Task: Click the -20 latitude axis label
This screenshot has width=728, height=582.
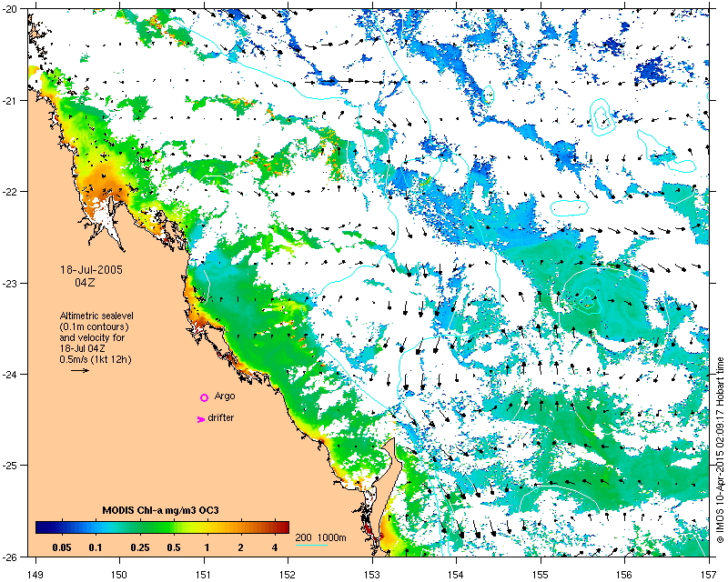Action: [10, 9]
